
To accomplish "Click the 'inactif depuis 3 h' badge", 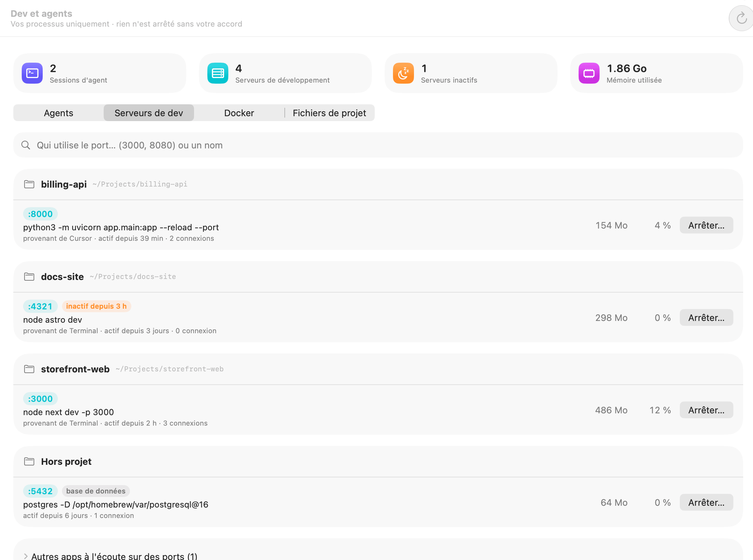I will tap(97, 306).
